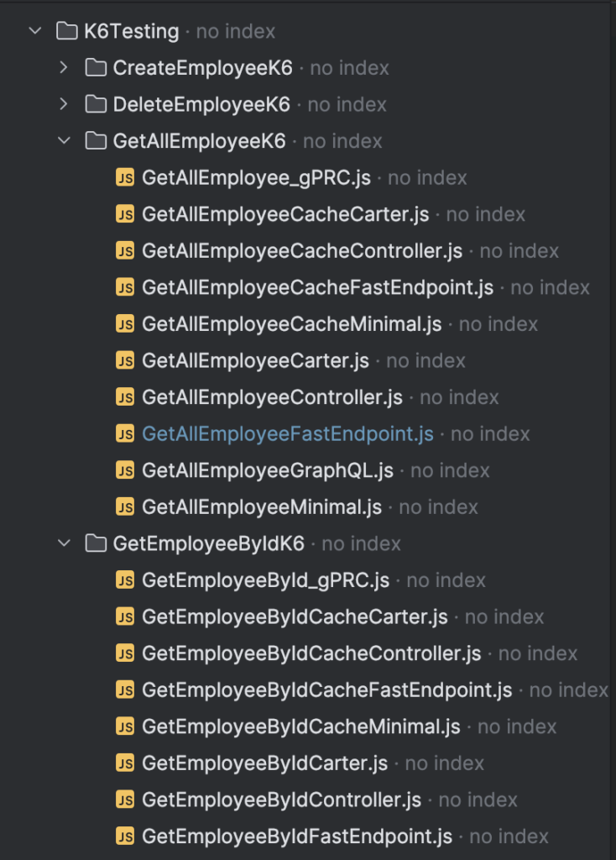Click the DeleteEmployeeK6 folder icon
The height and width of the screenshot is (860, 616).
[96, 104]
